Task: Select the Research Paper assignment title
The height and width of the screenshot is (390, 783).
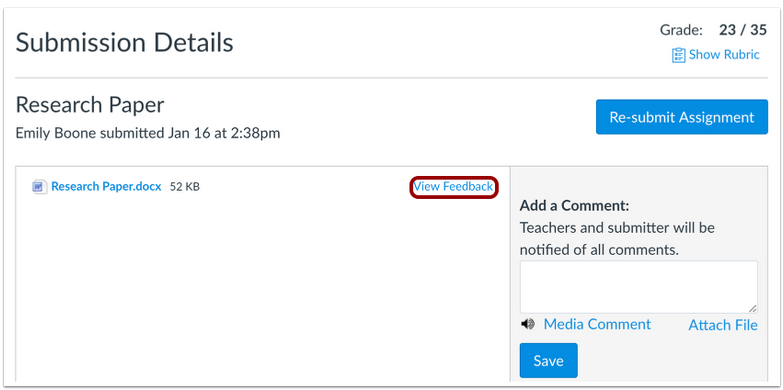Action: pyautogui.click(x=90, y=105)
